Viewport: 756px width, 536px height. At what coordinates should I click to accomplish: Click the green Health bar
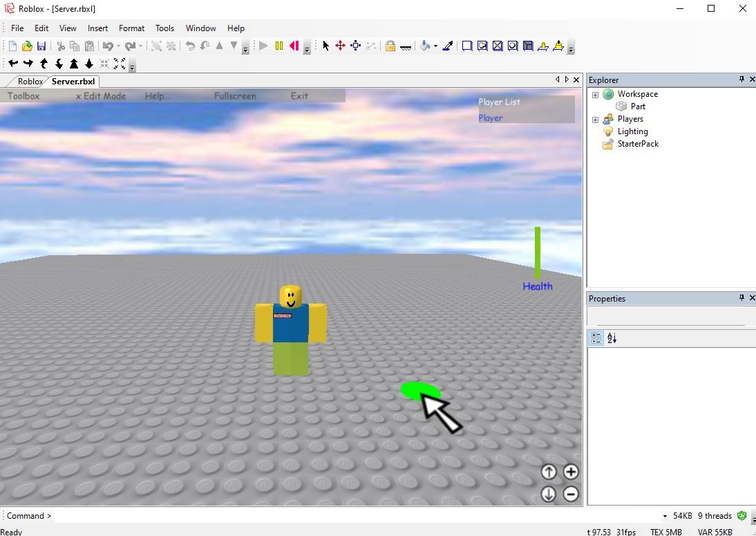click(x=538, y=252)
